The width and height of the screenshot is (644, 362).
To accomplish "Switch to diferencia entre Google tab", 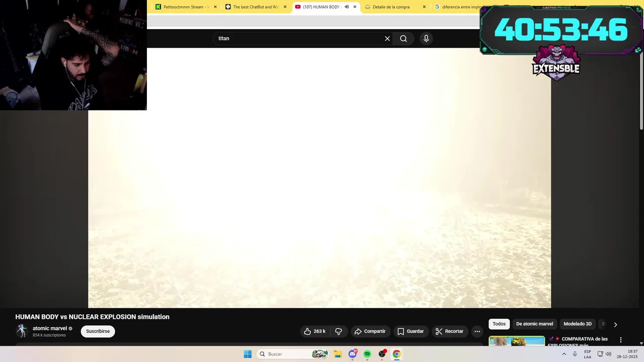I will pos(462,7).
